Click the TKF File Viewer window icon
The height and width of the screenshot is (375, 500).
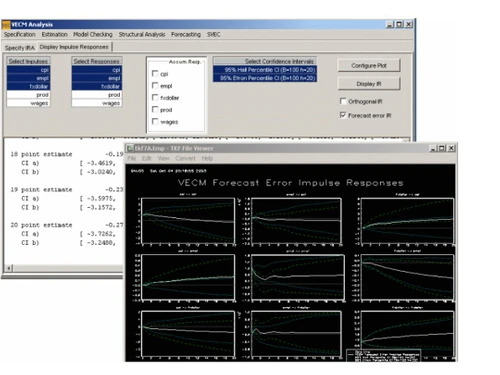[130, 148]
